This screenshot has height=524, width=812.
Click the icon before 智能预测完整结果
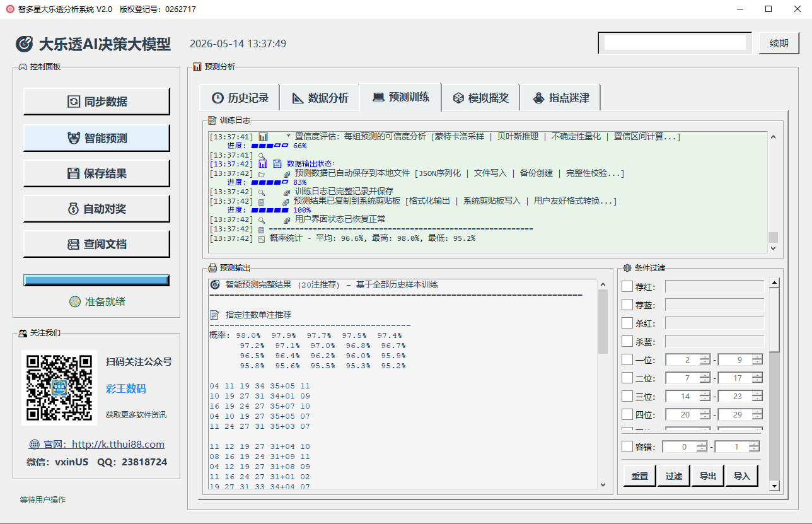(x=214, y=284)
